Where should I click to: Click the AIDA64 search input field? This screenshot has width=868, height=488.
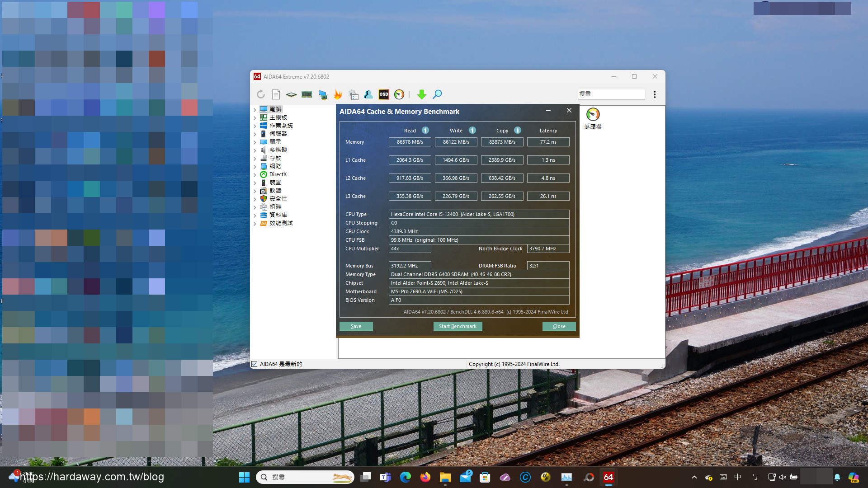coord(611,94)
